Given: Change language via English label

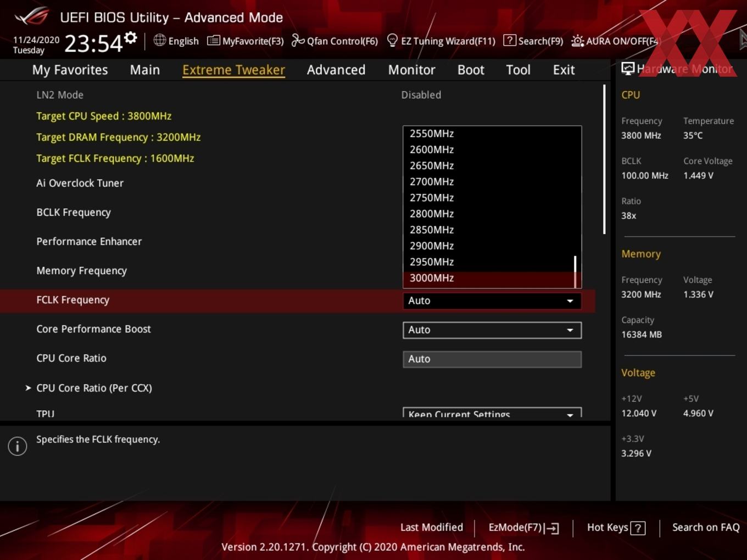Looking at the screenshot, I should tap(183, 41).
